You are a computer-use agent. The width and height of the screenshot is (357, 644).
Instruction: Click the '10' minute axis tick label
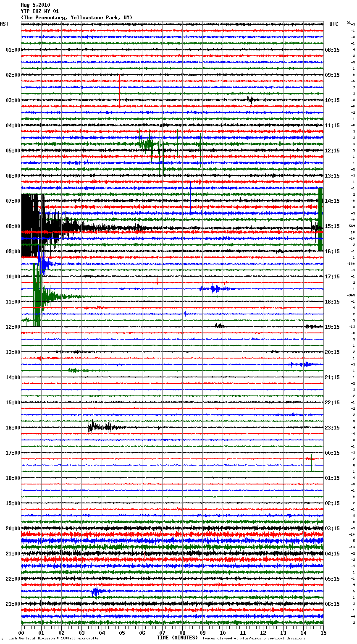tap(223, 632)
